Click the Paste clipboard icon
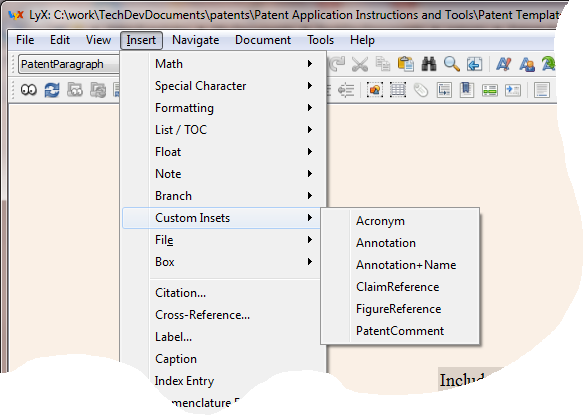Viewport: 584px width, 416px height. coord(406,64)
